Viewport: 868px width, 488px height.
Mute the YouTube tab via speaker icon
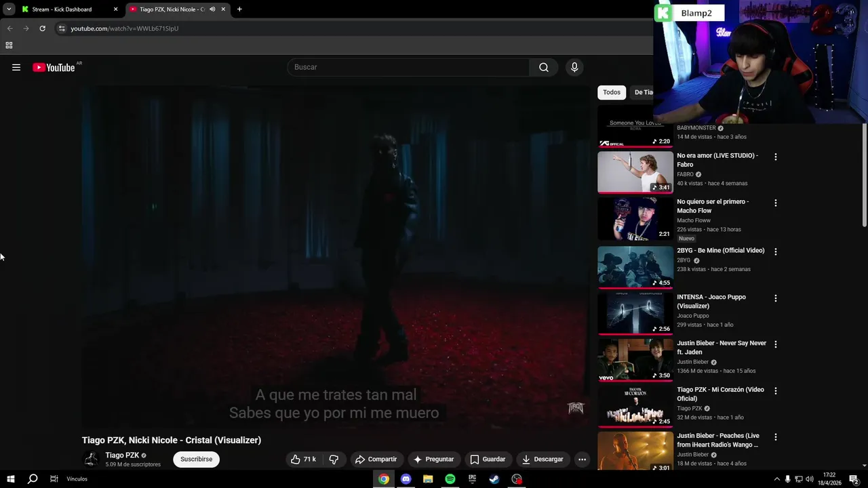point(212,9)
